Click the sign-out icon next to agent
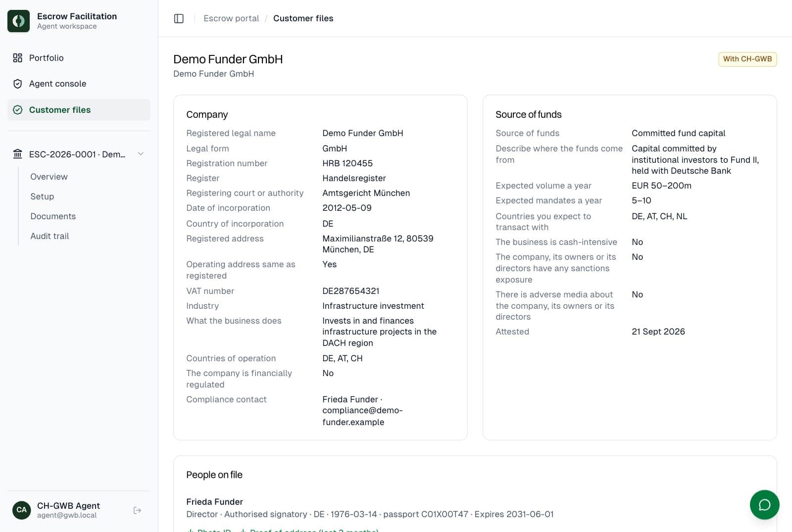This screenshot has height=532, width=792. [x=138, y=510]
